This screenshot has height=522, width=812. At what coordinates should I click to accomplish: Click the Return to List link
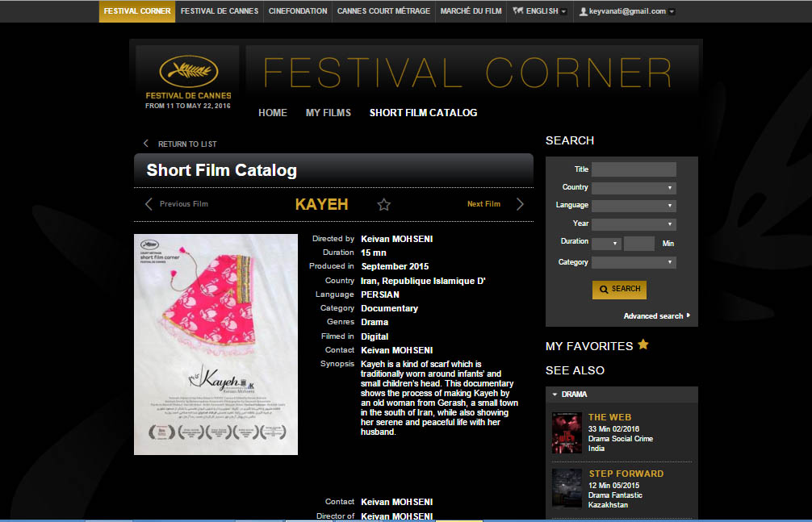click(187, 144)
